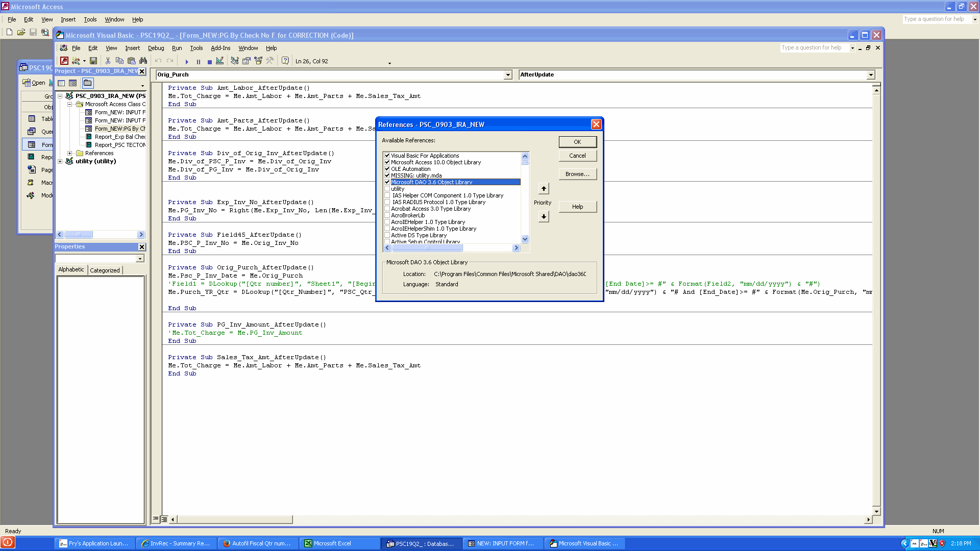980x551 pixels.
Task: Check Acrobat Access 3.0 Type Library
Action: coord(387,209)
